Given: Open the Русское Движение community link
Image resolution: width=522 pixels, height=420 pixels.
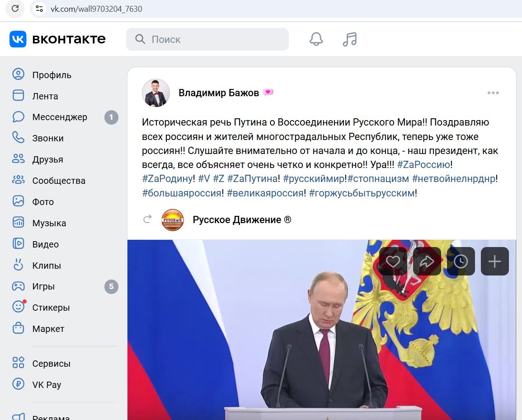Looking at the screenshot, I should pos(242,220).
